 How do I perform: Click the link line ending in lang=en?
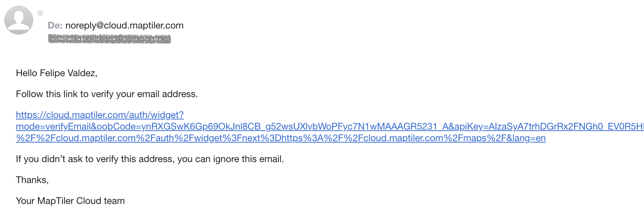coord(281,138)
